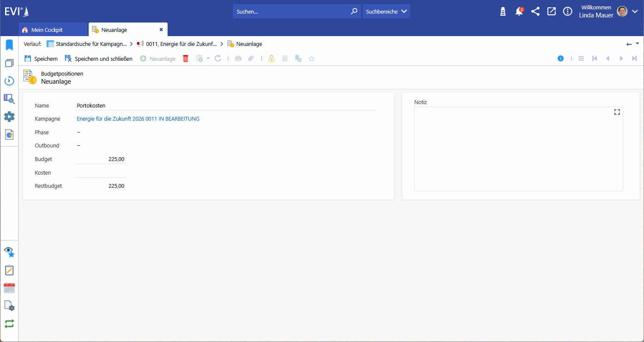Open the Suchbereiche dropdown
Screen dimensions: 644x342
[x=386, y=11]
